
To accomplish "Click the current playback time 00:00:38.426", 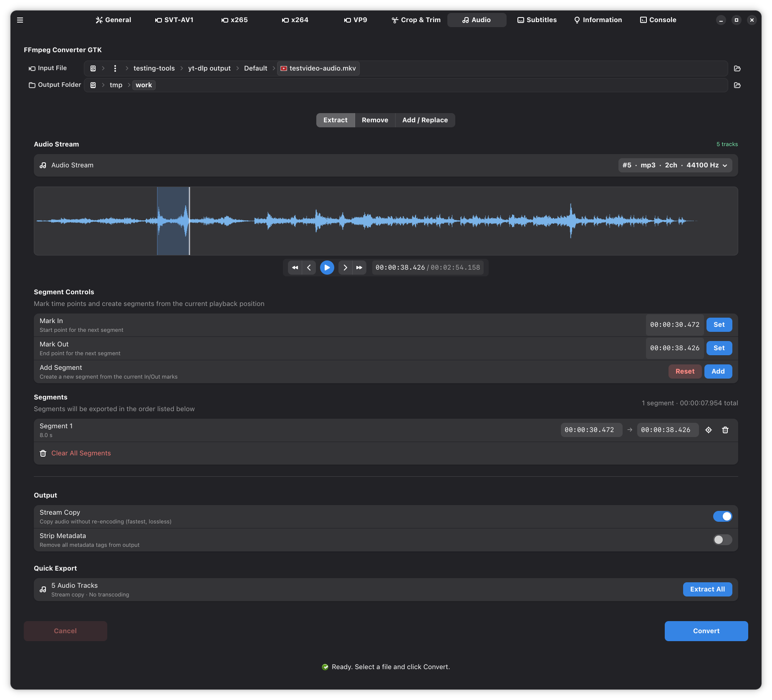I will pos(400,268).
